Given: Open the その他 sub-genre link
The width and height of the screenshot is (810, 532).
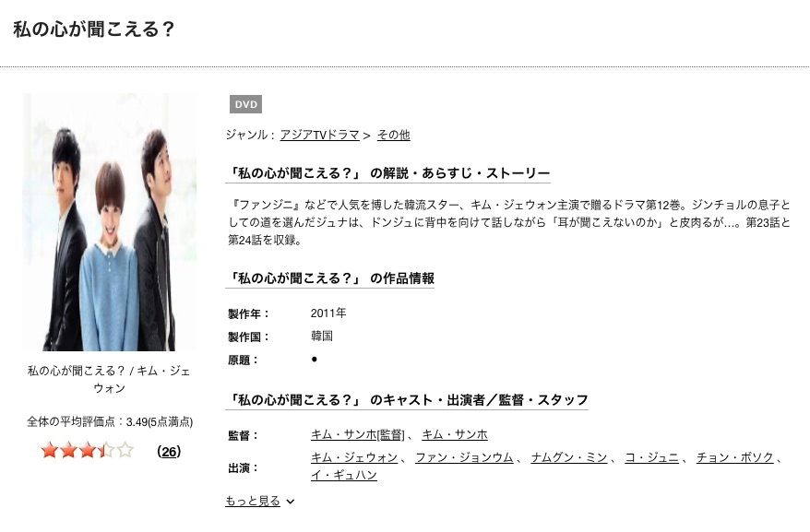Looking at the screenshot, I should [394, 135].
